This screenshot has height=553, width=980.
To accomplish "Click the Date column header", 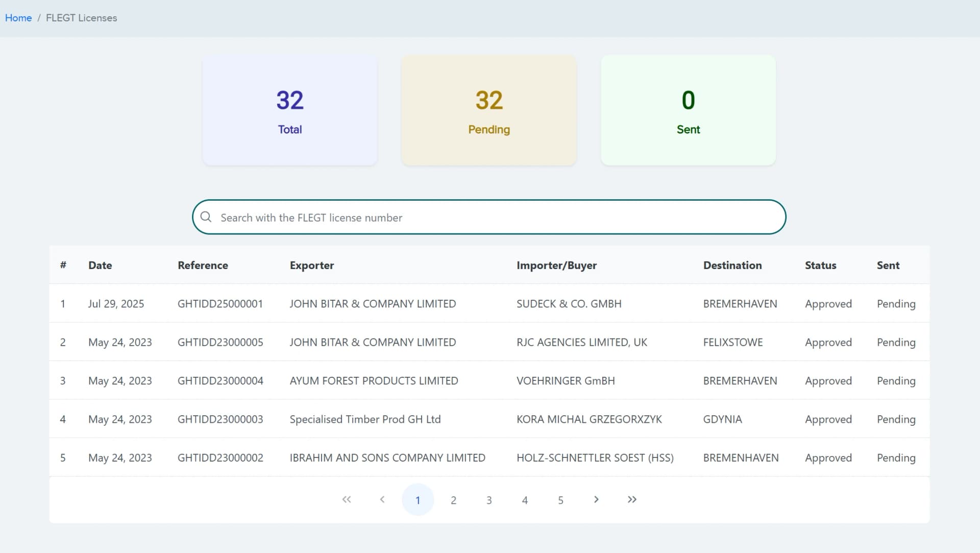I will click(100, 265).
